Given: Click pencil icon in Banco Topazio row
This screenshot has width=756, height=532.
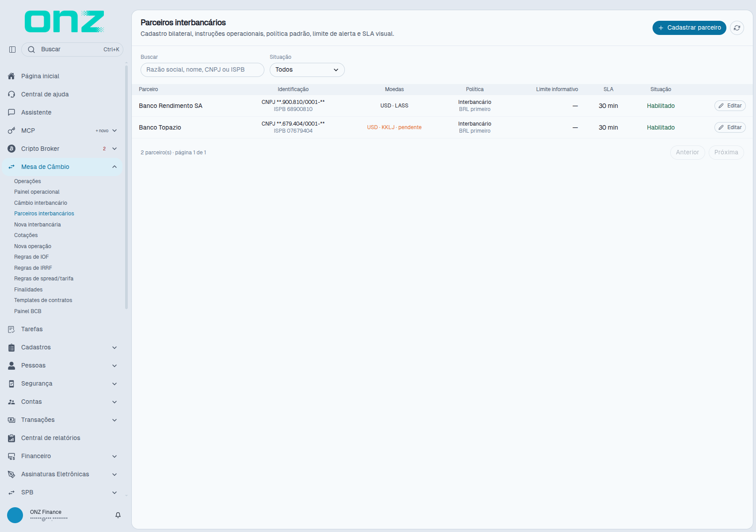Looking at the screenshot, I should tap(721, 127).
